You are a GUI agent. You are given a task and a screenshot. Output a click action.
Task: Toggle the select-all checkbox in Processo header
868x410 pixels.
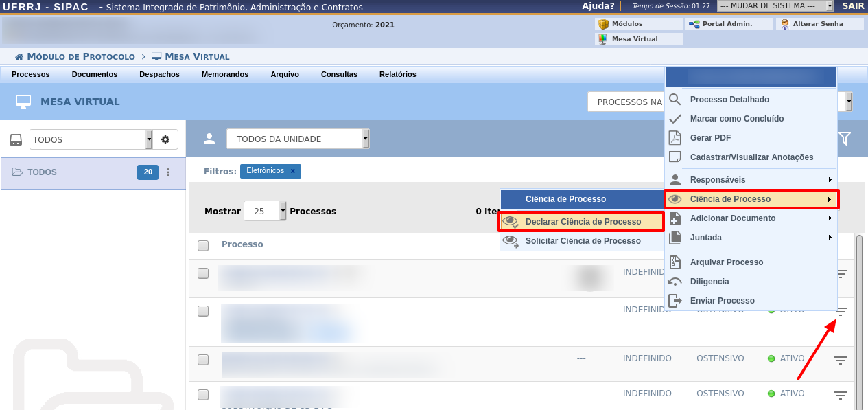tap(203, 245)
